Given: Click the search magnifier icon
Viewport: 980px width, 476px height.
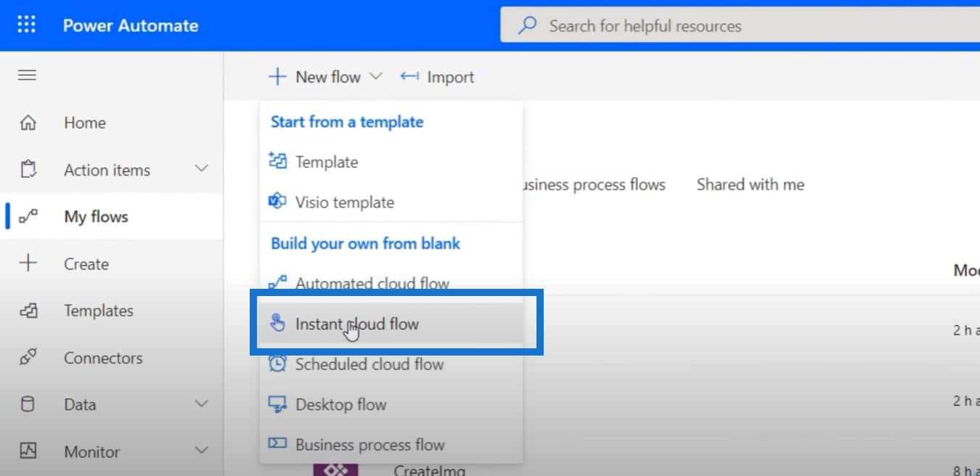Looking at the screenshot, I should [x=528, y=26].
